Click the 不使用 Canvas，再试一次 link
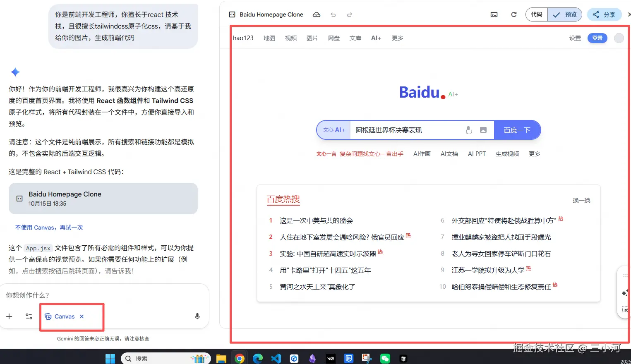 [x=49, y=227]
